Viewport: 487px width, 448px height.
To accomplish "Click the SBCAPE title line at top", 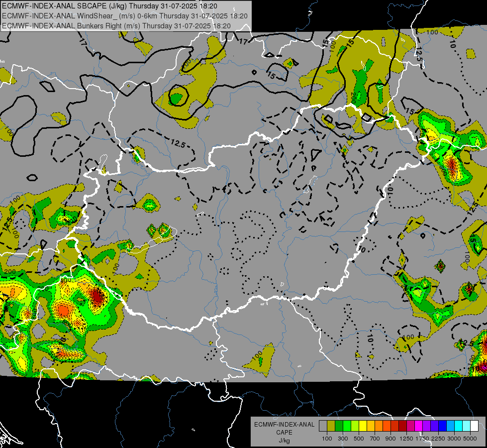I will pyautogui.click(x=109, y=6).
